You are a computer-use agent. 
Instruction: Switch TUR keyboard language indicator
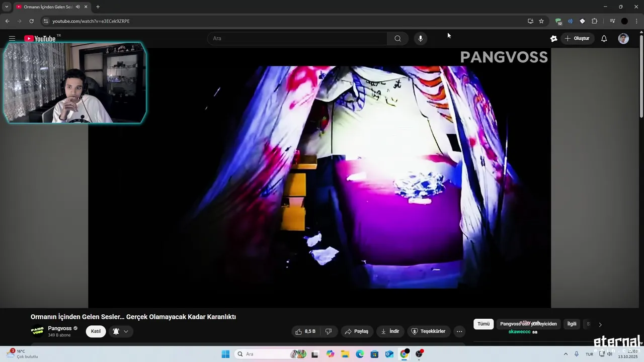[589, 354]
